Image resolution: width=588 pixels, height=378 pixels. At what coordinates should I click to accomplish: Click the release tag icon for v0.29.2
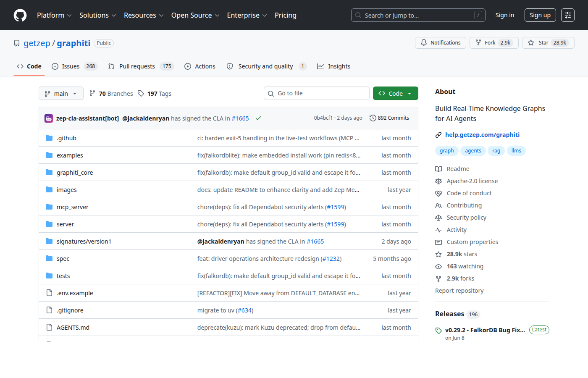tap(438, 331)
